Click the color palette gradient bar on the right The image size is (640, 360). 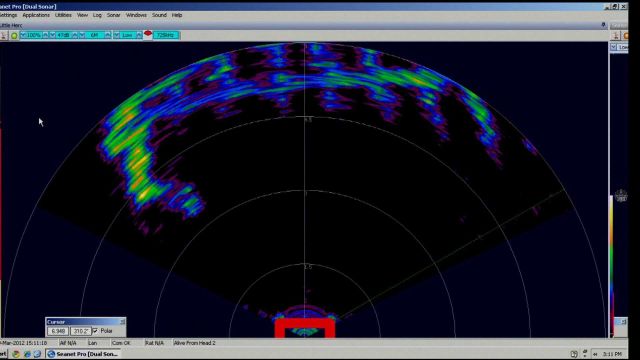tap(612, 265)
